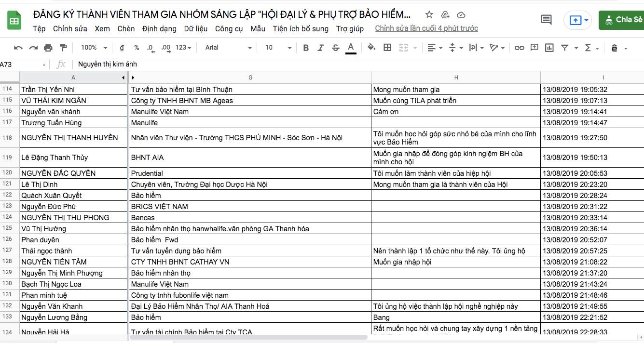Open the Xem menu
644x343 pixels.
tap(102, 28)
